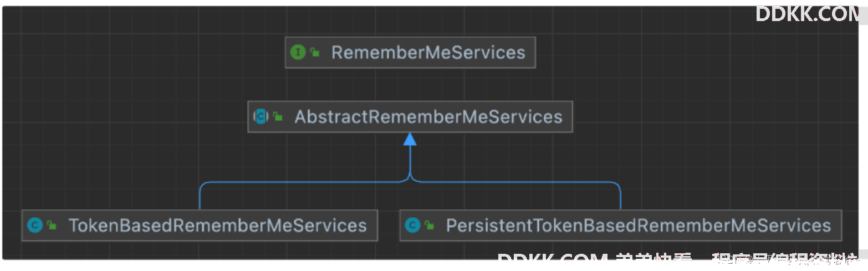Open the DDKK.COM watermark text at bottom
868x271 pixels.
(554, 259)
